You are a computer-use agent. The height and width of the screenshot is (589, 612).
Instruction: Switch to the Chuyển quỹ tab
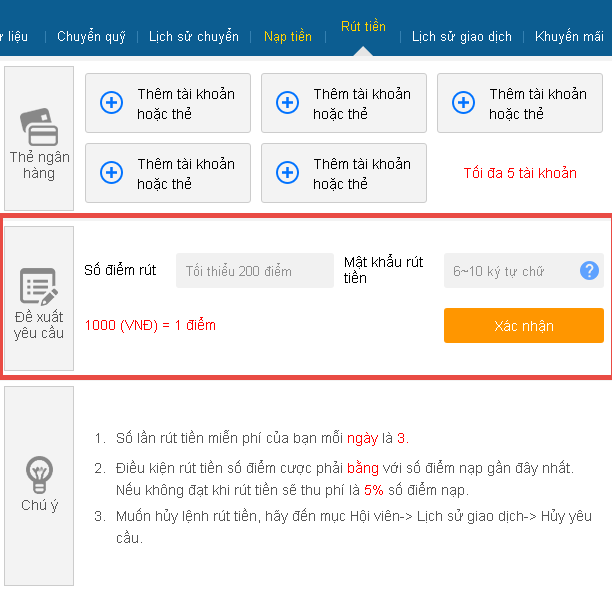pyautogui.click(x=91, y=36)
